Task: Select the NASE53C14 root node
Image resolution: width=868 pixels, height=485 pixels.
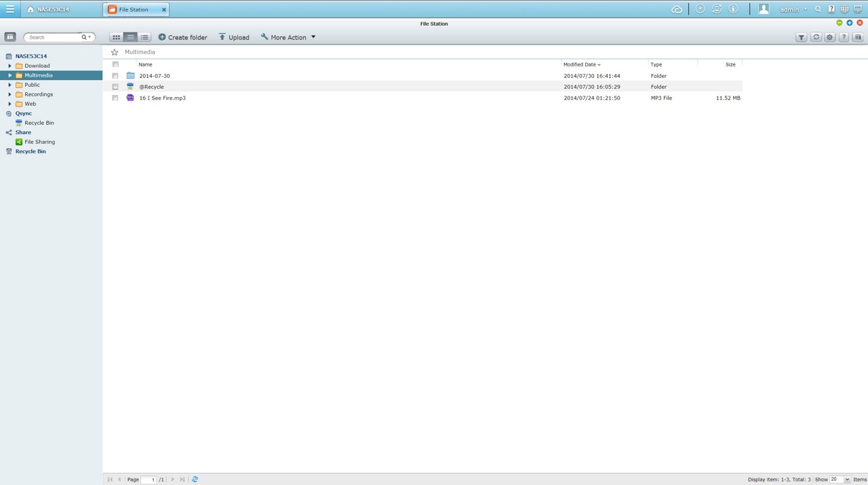Action: (31, 56)
